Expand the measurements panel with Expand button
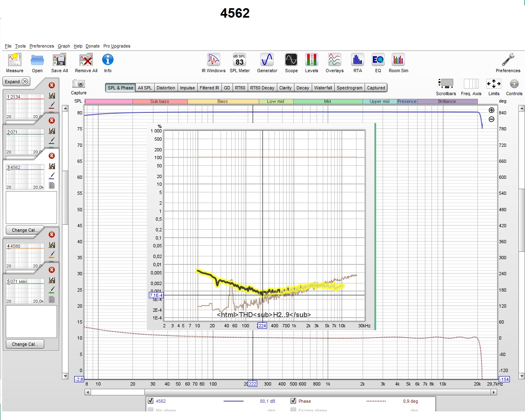 (16, 82)
